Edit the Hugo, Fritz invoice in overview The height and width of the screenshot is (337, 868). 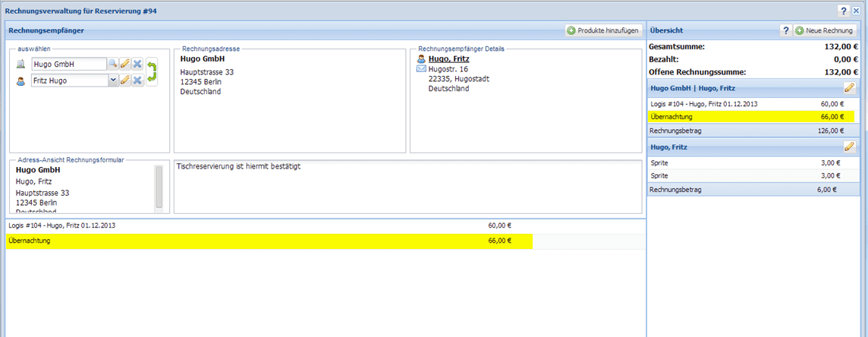click(850, 146)
